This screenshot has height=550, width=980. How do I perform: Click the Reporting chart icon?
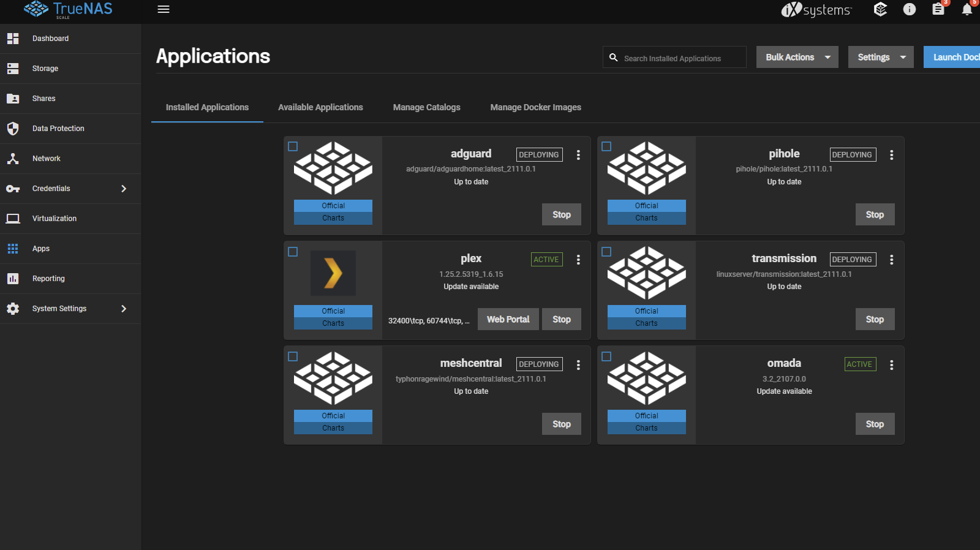point(13,279)
